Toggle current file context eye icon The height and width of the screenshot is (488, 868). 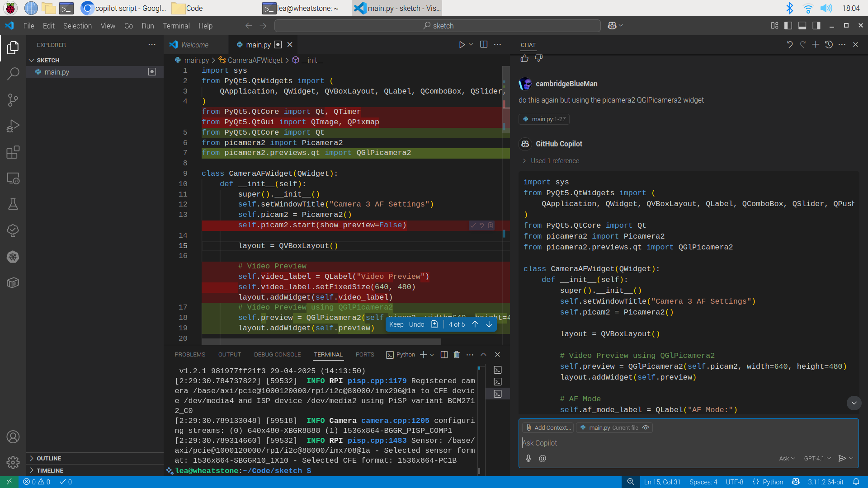(646, 428)
